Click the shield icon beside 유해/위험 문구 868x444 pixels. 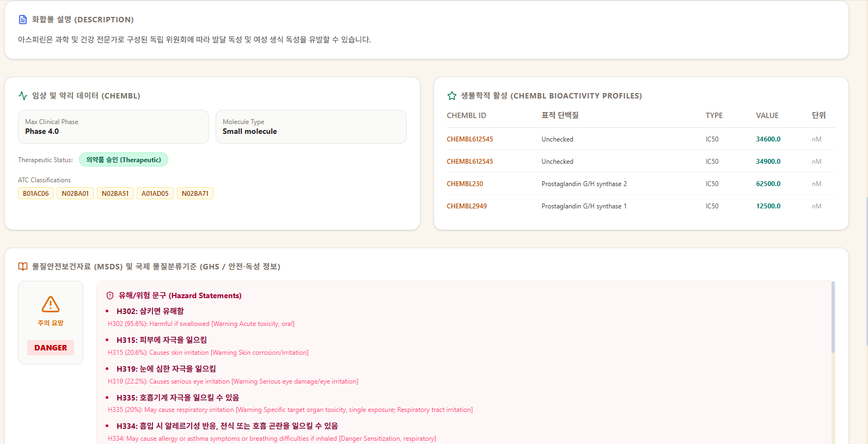click(110, 295)
